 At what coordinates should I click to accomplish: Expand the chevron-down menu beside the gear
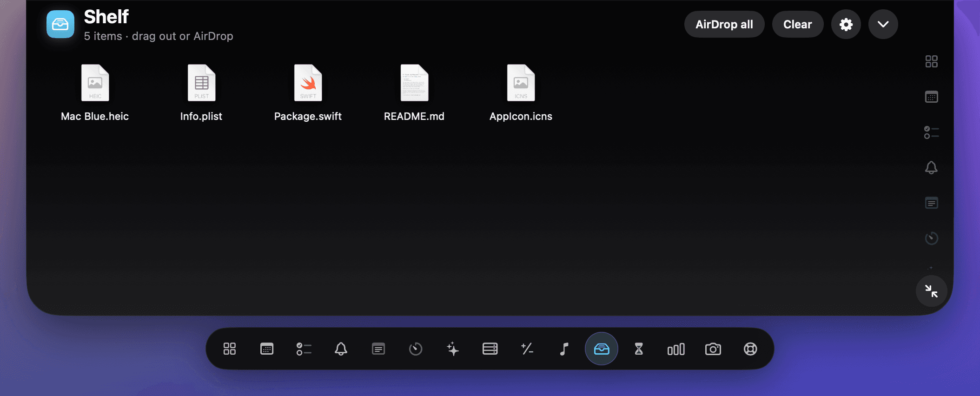click(883, 24)
